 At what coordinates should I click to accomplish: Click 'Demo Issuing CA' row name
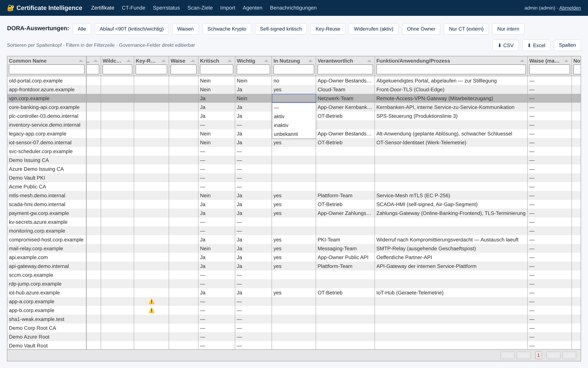click(29, 160)
